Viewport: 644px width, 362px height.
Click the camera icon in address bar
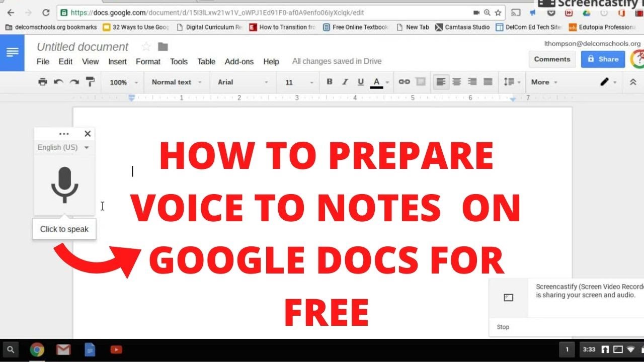click(x=476, y=13)
